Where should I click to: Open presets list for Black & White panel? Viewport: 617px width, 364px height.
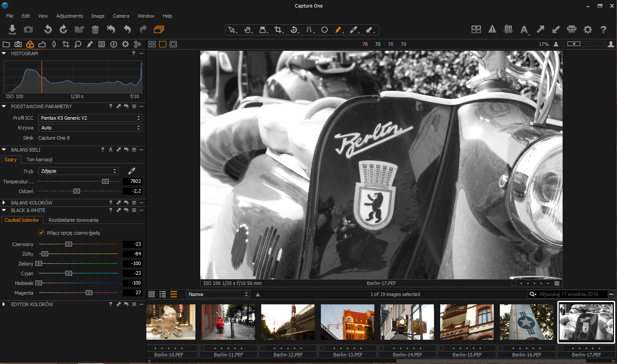134,210
